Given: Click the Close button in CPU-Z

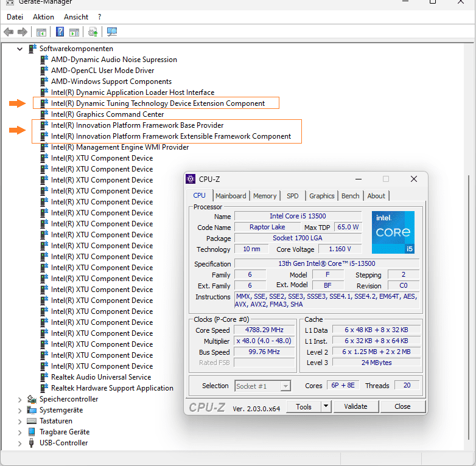Looking at the screenshot, I should pos(402,406).
